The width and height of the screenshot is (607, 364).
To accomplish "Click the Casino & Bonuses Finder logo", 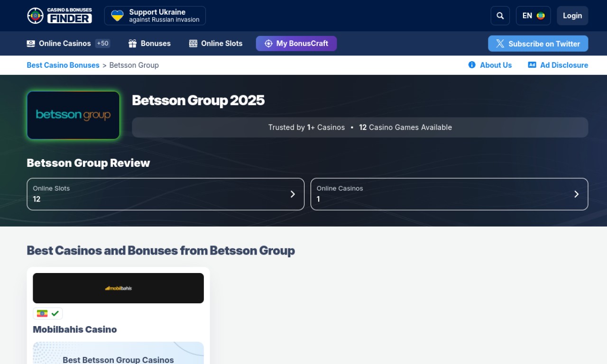I will click(60, 16).
